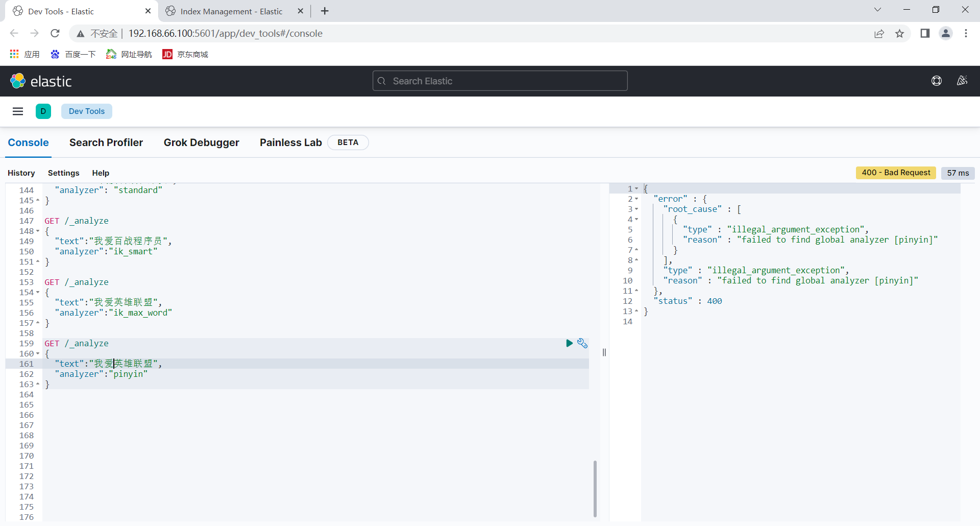Click GET /_analyze on line 147
Viewport: 980px width, 526px height.
pyautogui.click(x=77, y=221)
